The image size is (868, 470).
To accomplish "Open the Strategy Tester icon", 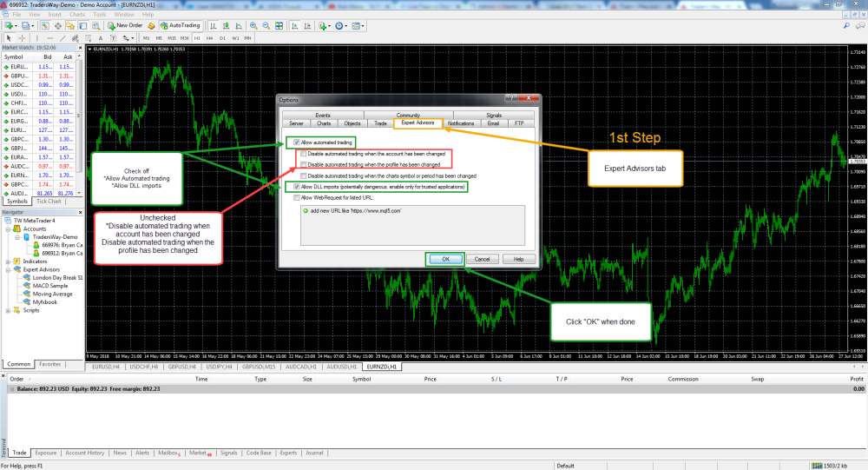I will click(x=95, y=25).
